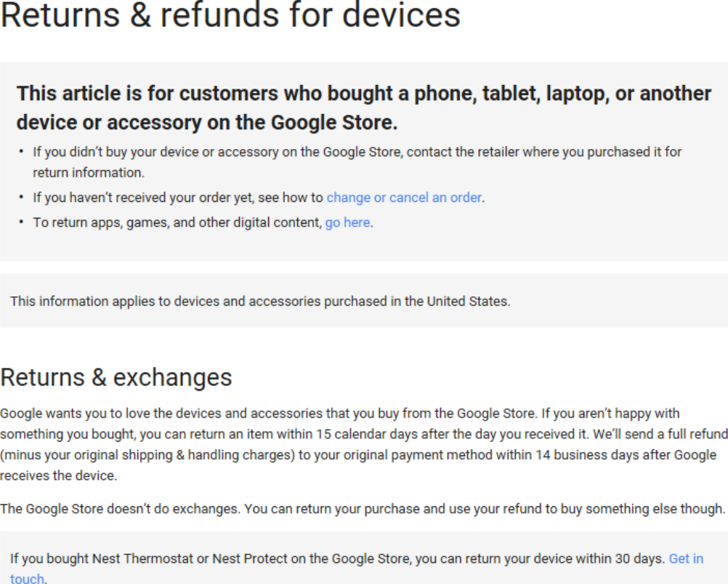Click the 'Returns & exchanges' section heading
Viewport: 728px width, 584px height.
pyautogui.click(x=116, y=377)
